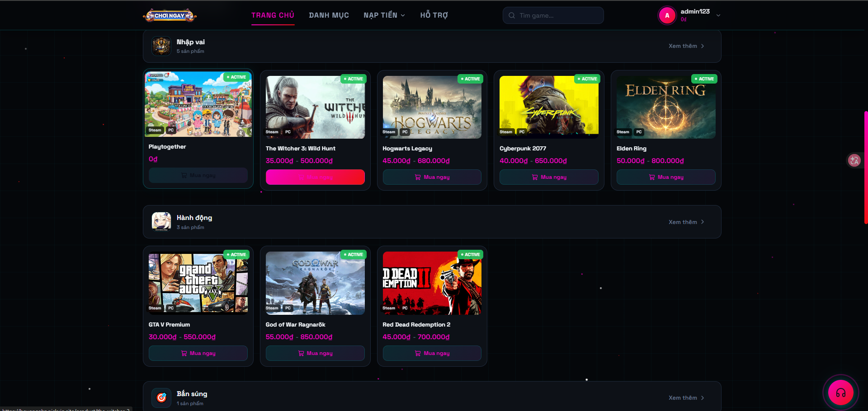Image resolution: width=868 pixels, height=411 pixels.
Task: Open the Hogwarts Legacy cover image
Action: click(432, 107)
